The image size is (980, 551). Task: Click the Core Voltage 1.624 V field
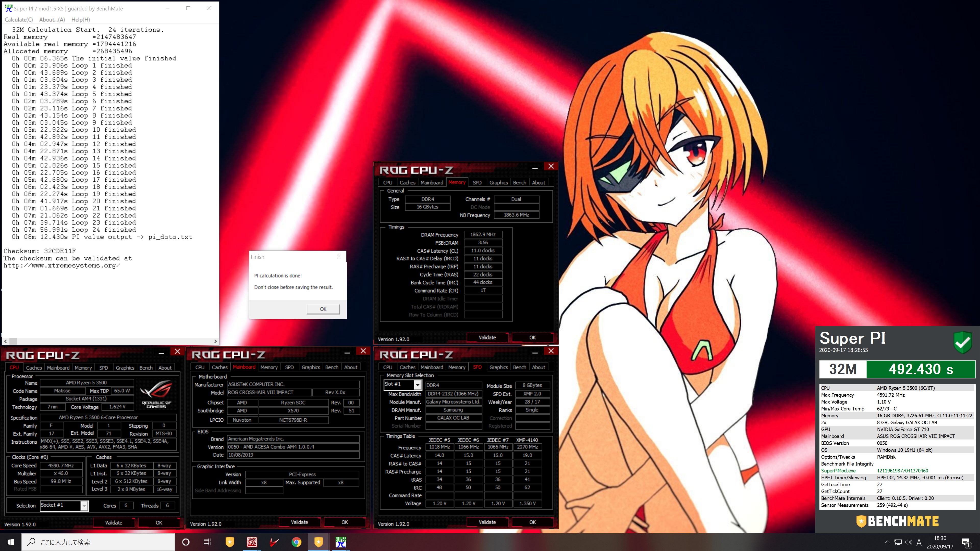pyautogui.click(x=117, y=407)
